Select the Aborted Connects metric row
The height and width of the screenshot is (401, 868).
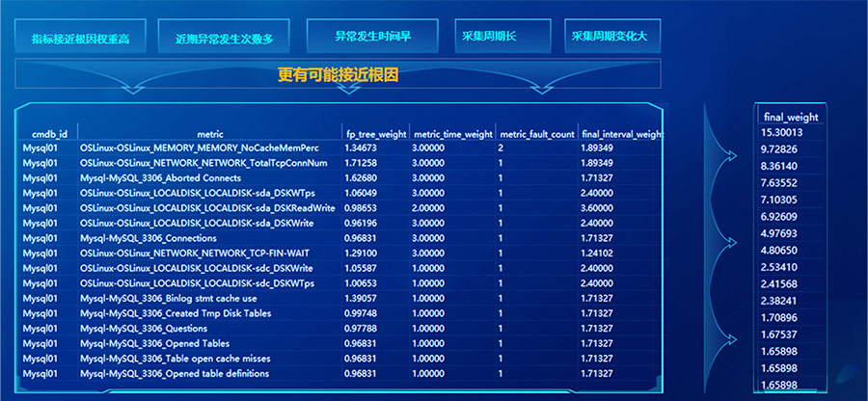pos(160,178)
